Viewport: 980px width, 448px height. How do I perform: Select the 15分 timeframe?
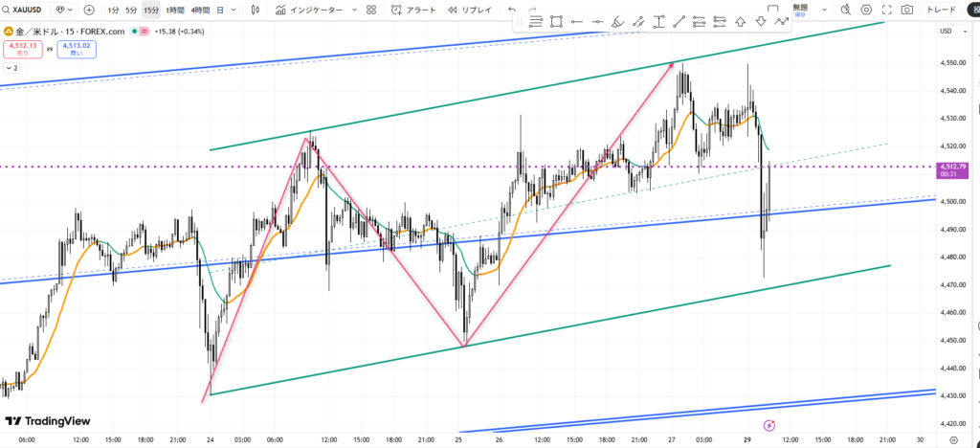[x=151, y=10]
